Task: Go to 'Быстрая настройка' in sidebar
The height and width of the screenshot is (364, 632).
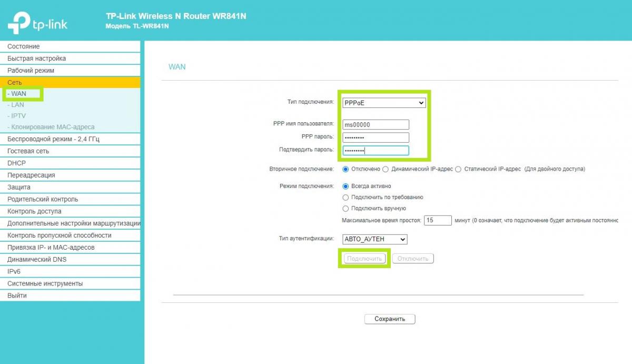Action: point(37,58)
